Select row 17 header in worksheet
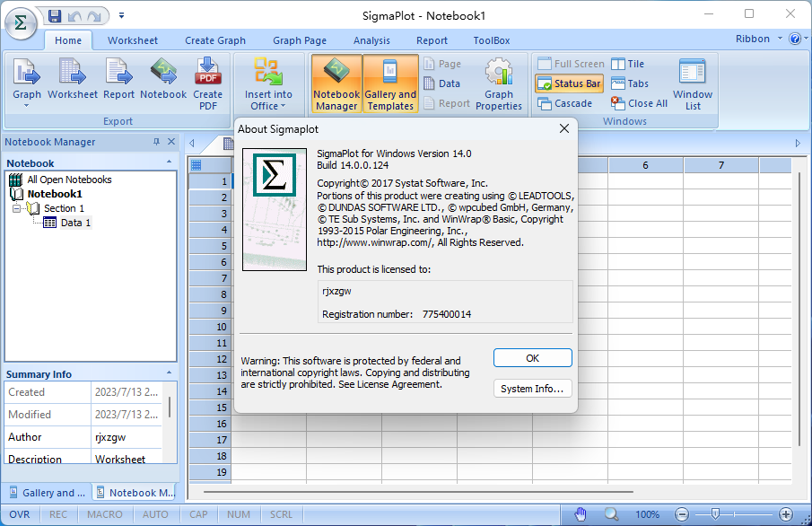This screenshot has width=812, height=526. coord(210,440)
